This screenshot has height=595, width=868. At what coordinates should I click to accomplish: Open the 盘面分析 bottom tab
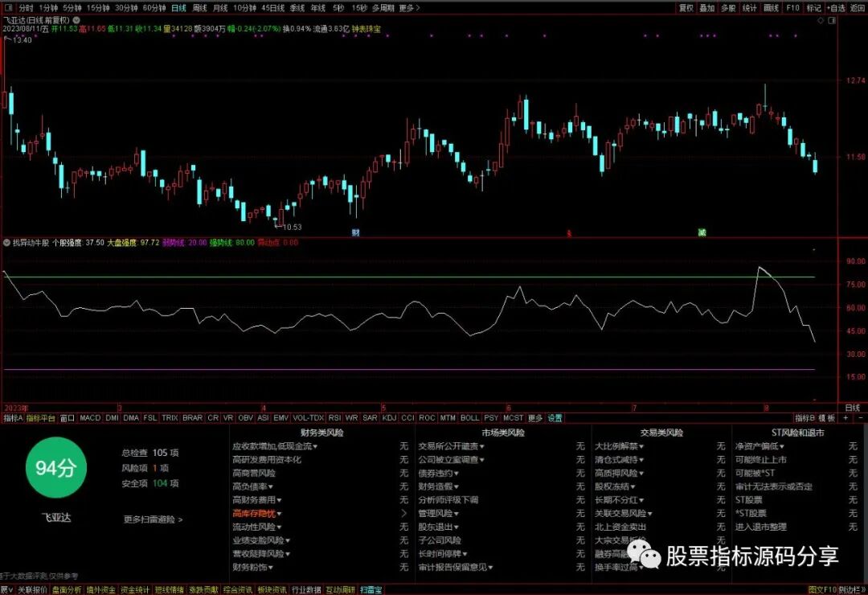(67, 590)
